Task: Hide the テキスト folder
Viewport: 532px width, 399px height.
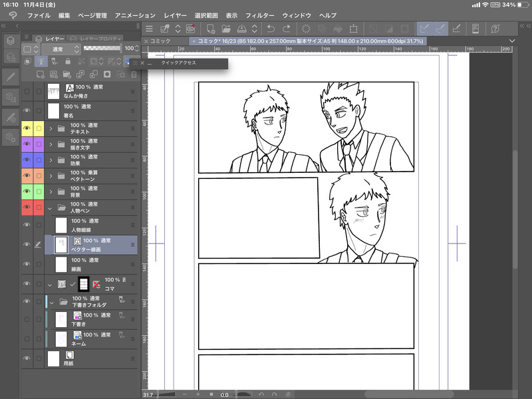Action: tap(27, 128)
